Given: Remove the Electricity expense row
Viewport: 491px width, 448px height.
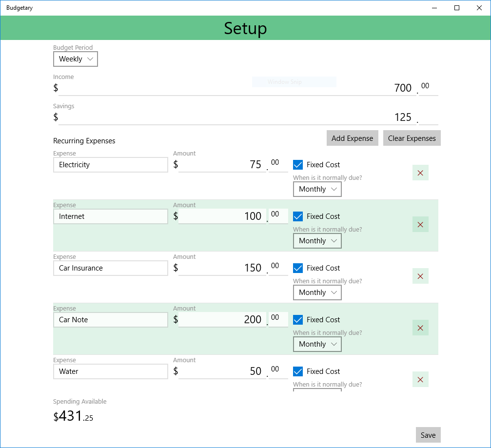Looking at the screenshot, I should tap(420, 173).
